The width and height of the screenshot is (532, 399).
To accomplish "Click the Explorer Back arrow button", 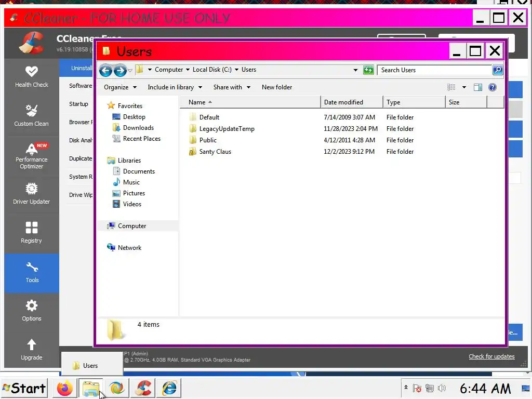I will 105,70.
